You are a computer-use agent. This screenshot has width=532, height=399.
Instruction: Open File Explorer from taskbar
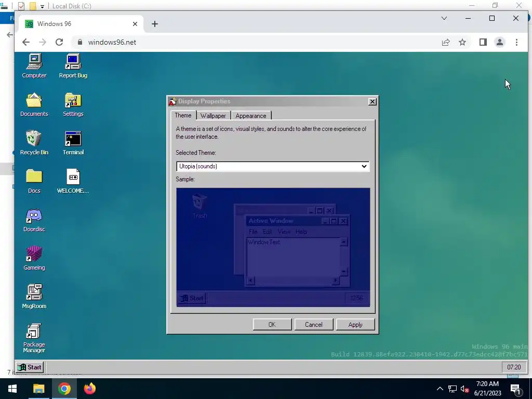38,389
